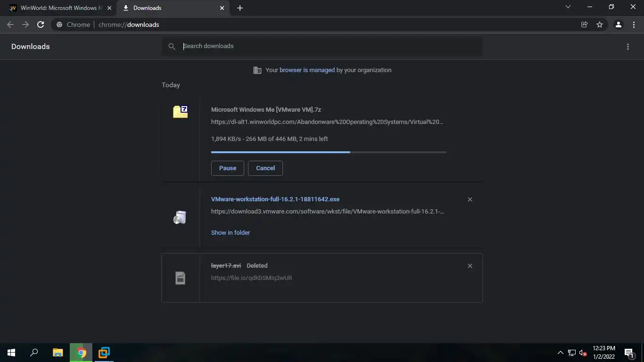Click the Microsoft Windows Me 7z filename
The width and height of the screenshot is (644, 362).
pyautogui.click(x=266, y=110)
